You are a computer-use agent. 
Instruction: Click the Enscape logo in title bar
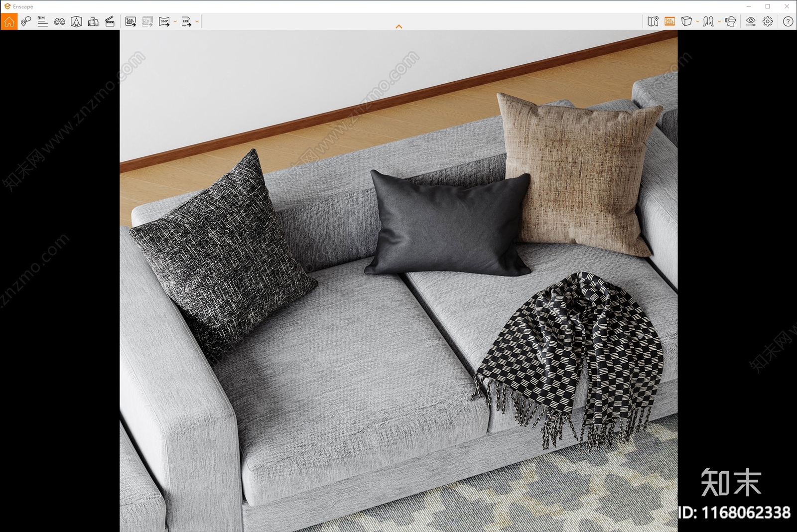(7, 6)
